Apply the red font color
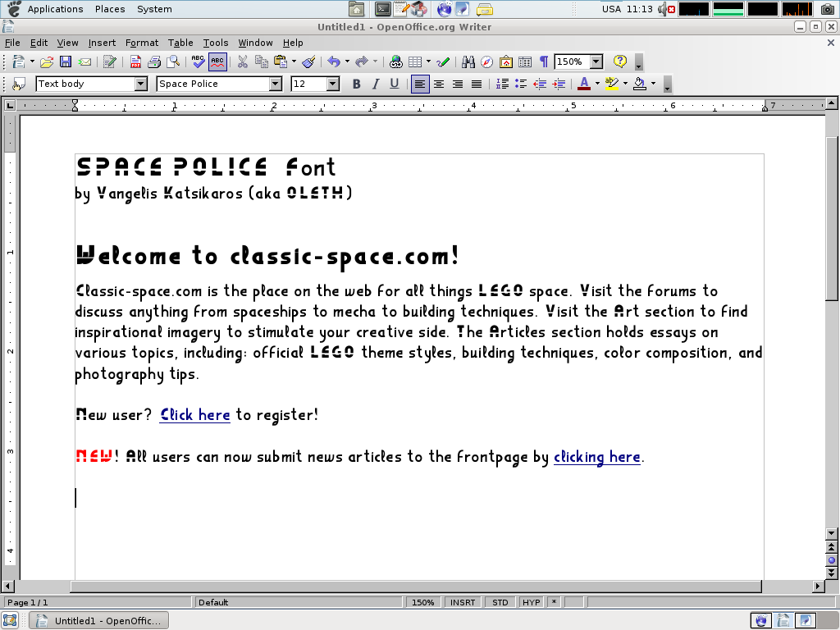 point(584,84)
